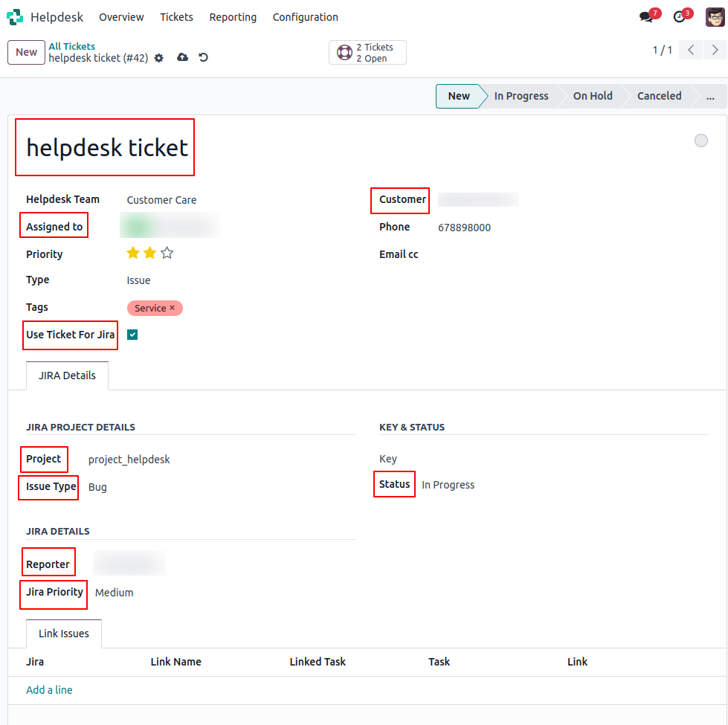Add a line in Link Issues
Image resolution: width=728 pixels, height=725 pixels.
tap(49, 690)
